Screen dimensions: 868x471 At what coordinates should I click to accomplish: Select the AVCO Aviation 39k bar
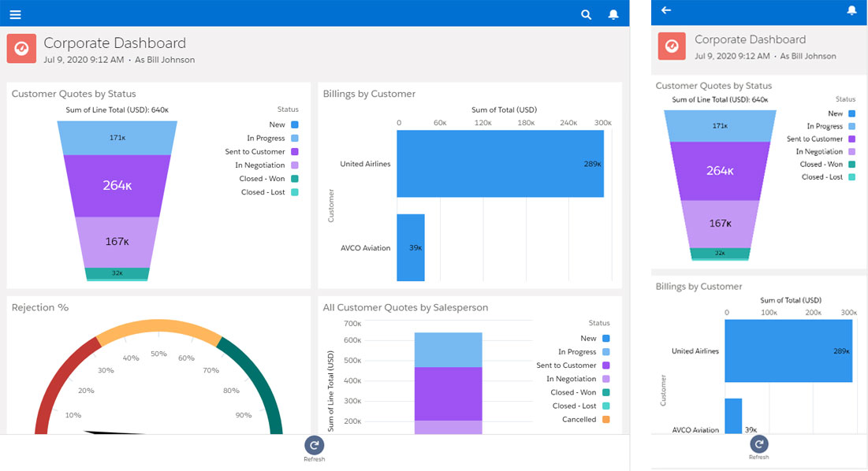[x=411, y=247]
